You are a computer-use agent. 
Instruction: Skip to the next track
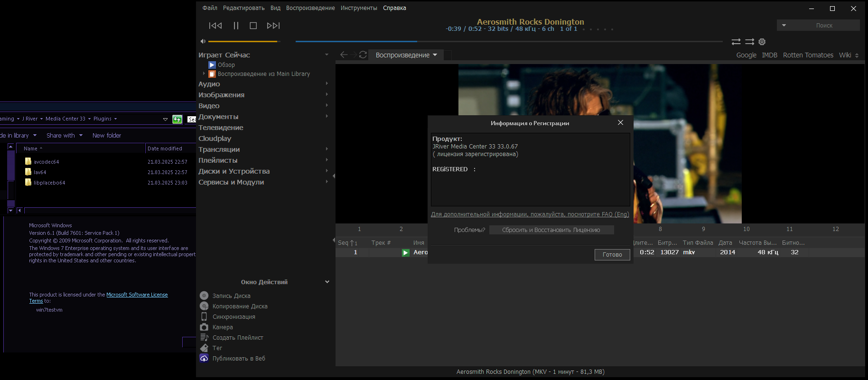point(273,26)
